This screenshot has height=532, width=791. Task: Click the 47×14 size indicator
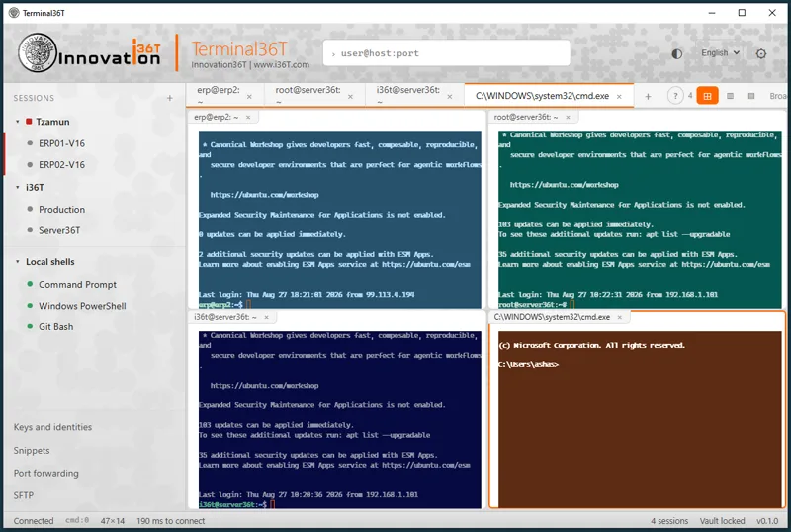[x=113, y=520]
